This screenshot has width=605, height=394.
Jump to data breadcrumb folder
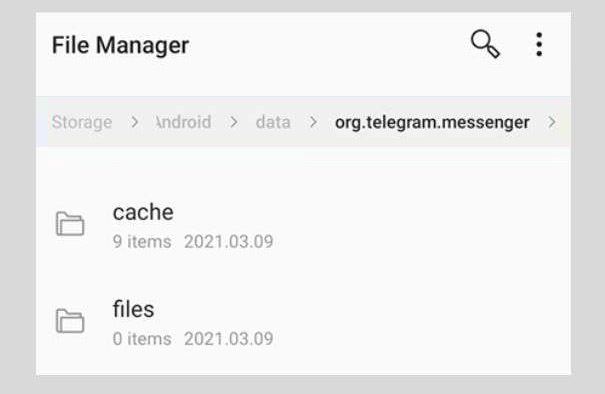pos(273,122)
